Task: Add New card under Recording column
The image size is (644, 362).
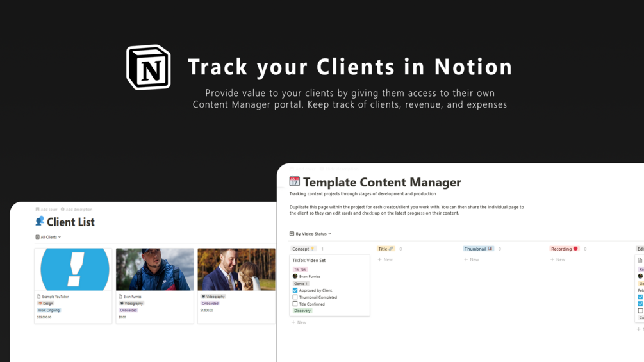Action: (x=557, y=259)
